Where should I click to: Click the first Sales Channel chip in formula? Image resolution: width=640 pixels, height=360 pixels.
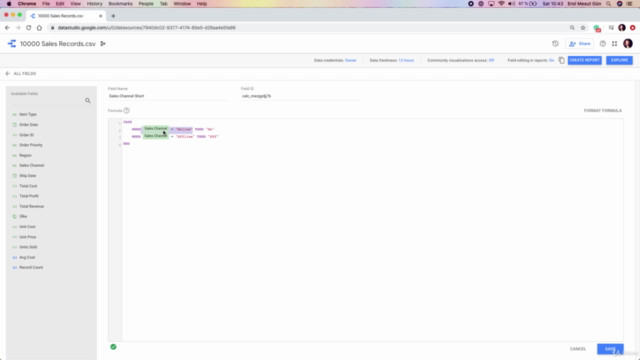[156, 129]
